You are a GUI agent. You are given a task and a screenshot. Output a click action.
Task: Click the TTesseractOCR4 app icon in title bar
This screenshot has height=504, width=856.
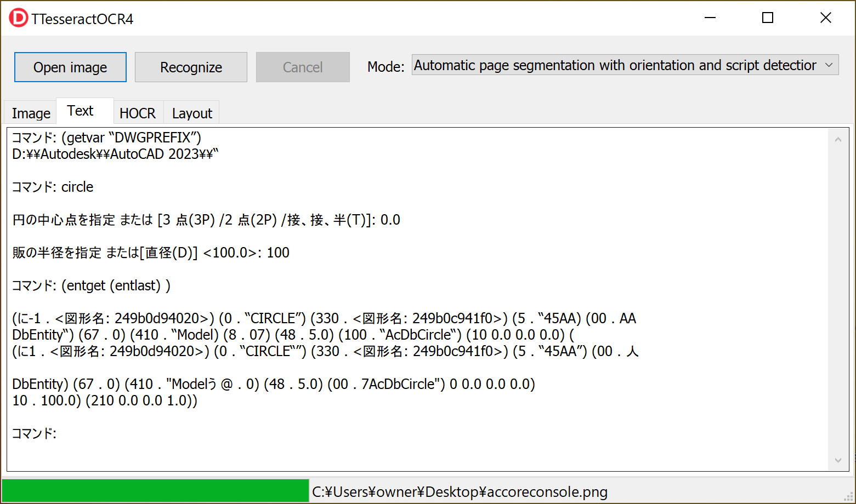(x=18, y=18)
